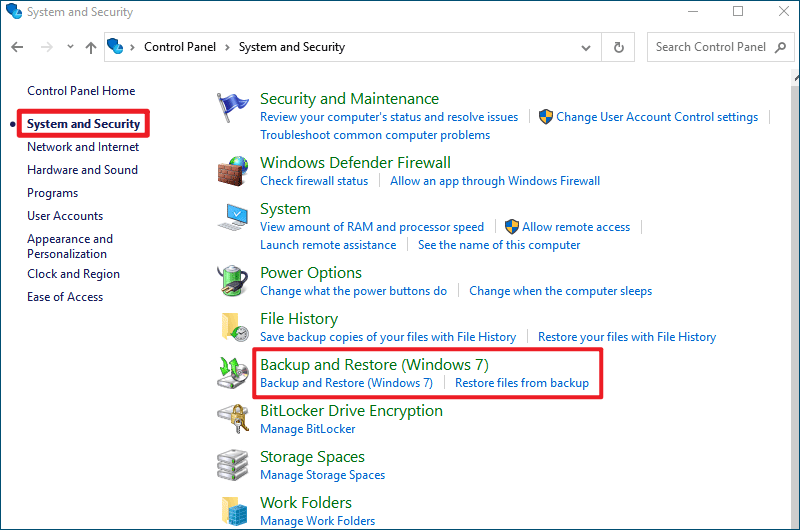Click Change when the computer sleeps
The width and height of the screenshot is (800, 530).
(561, 291)
